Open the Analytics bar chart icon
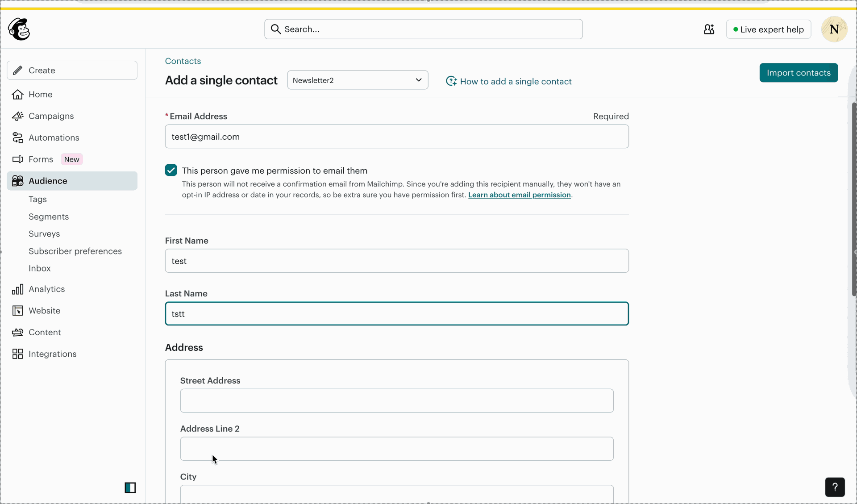 pyautogui.click(x=17, y=289)
